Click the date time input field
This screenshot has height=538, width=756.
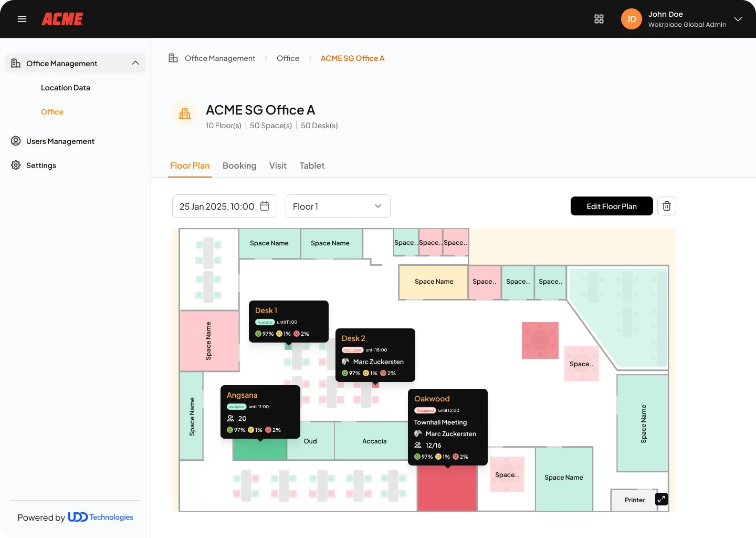click(225, 206)
